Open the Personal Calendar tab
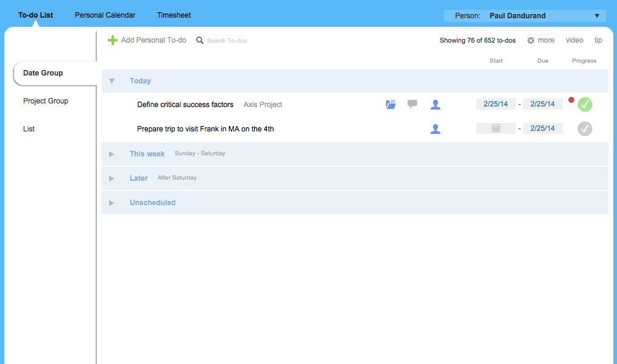 (105, 15)
